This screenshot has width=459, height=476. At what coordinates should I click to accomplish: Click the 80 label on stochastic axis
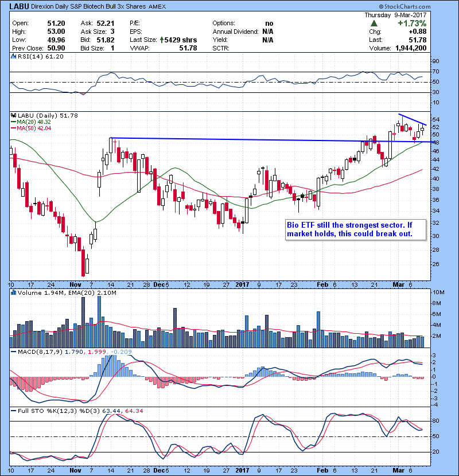[x=435, y=421]
